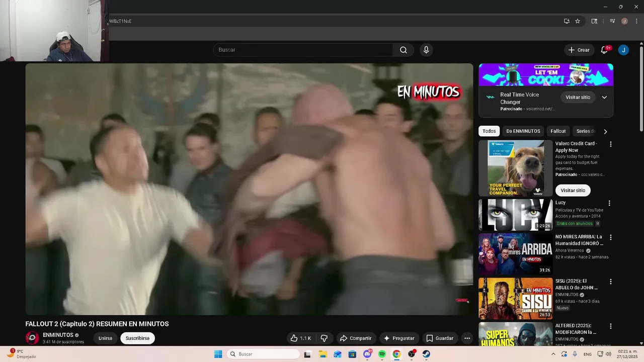Open options menu for the Lucy movie
Image resolution: width=644 pixels, height=362 pixels.
coord(609,204)
